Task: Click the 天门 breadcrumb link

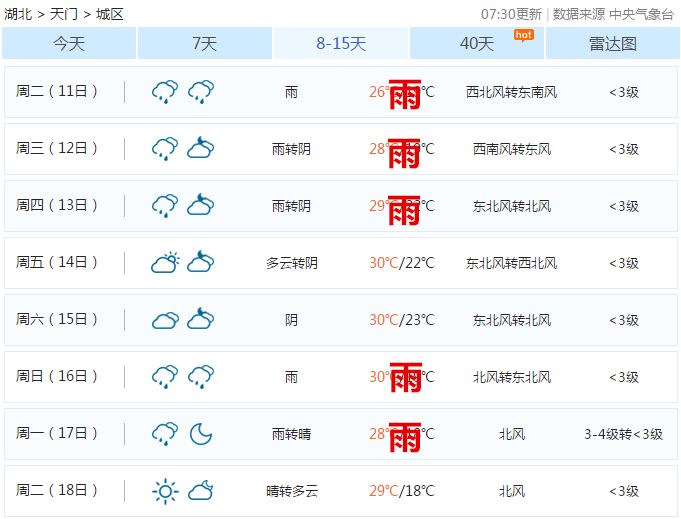Action: point(64,14)
